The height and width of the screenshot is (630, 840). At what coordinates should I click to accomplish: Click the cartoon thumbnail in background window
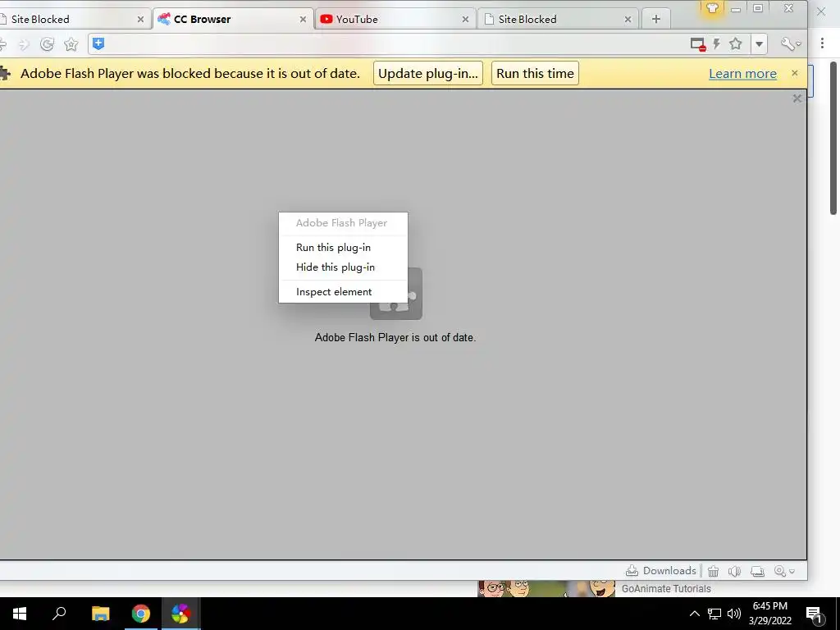point(546,589)
